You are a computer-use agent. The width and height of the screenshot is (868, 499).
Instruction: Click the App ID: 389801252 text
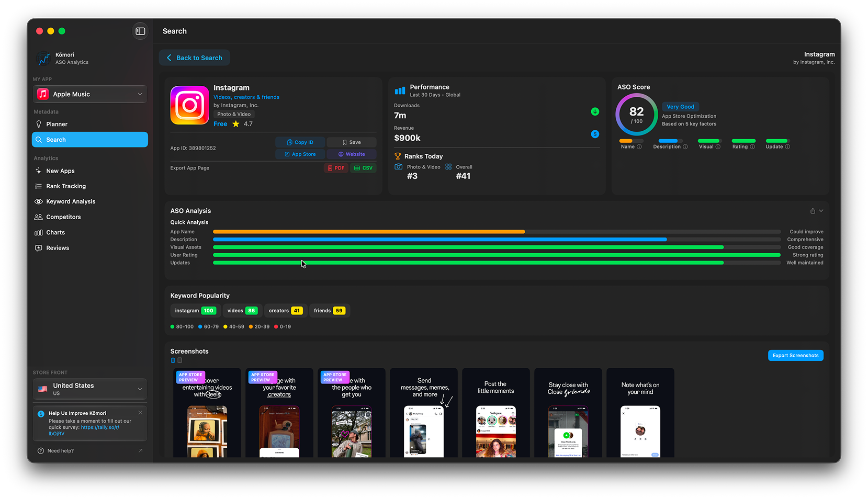click(x=193, y=148)
